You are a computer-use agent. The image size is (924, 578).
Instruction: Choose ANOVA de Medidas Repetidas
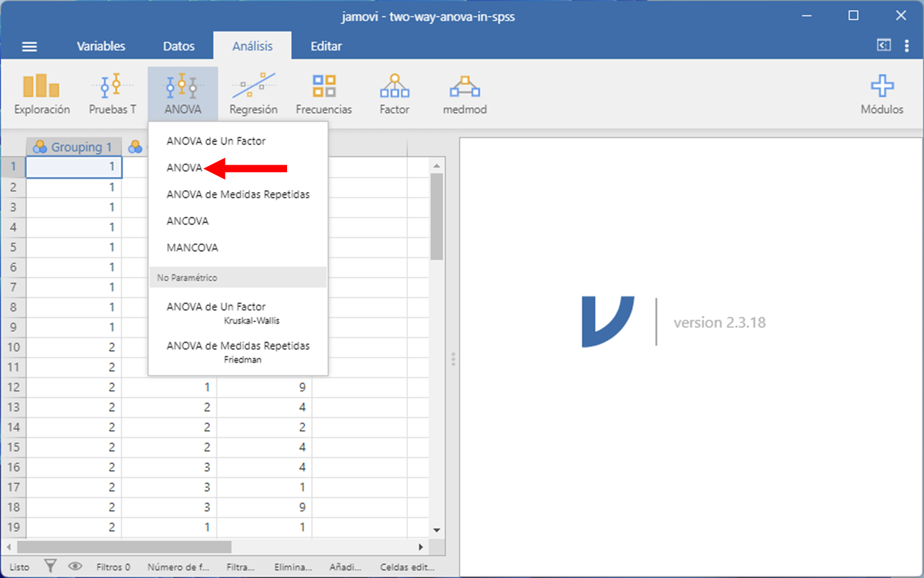pos(238,194)
